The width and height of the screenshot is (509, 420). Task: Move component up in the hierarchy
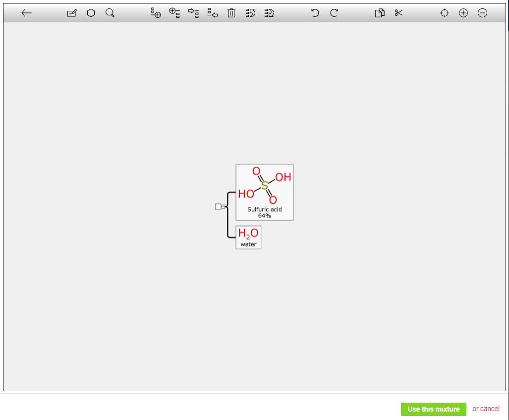[250, 13]
